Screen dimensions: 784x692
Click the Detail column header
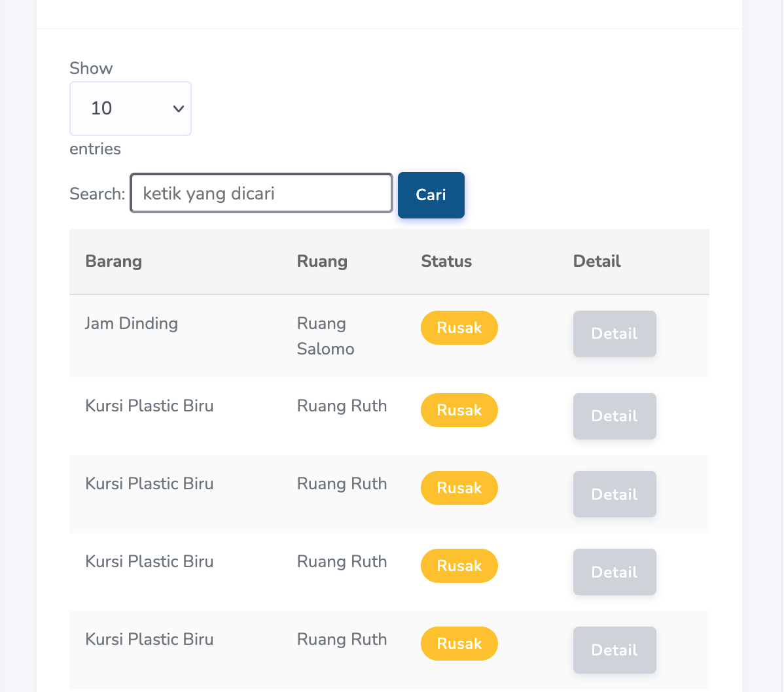point(597,262)
